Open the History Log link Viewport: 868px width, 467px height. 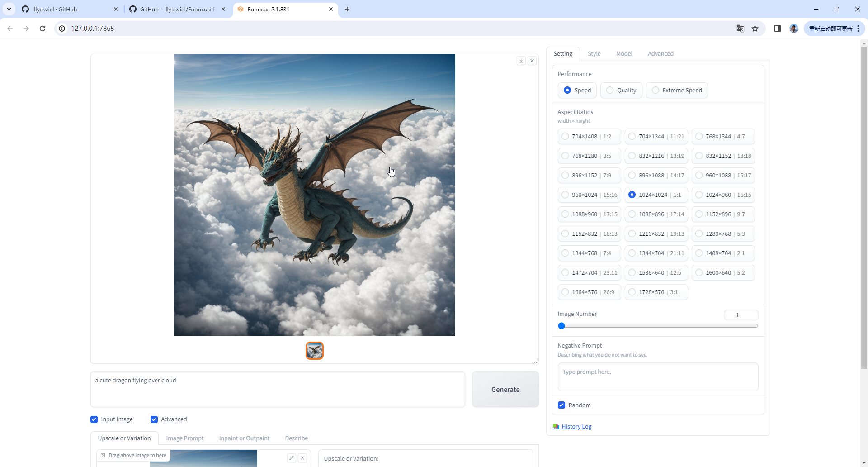pos(576,426)
